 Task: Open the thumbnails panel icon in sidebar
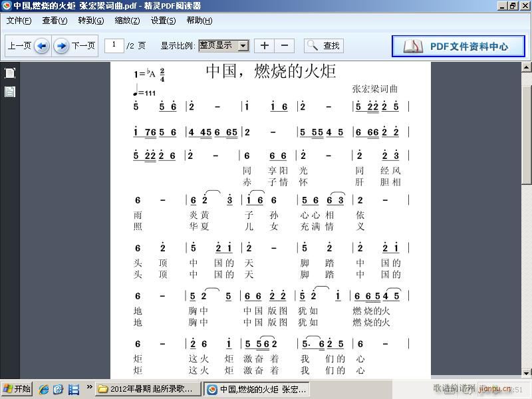point(9,91)
